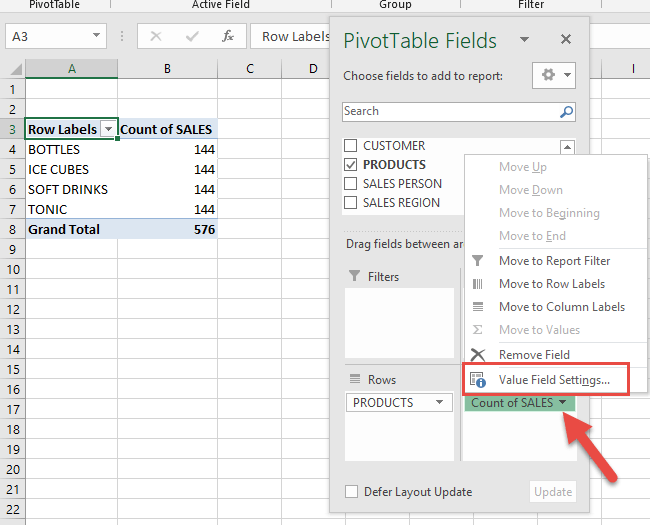650x525 pixels.
Task: Click the Filters area funnel icon
Action: (354, 276)
